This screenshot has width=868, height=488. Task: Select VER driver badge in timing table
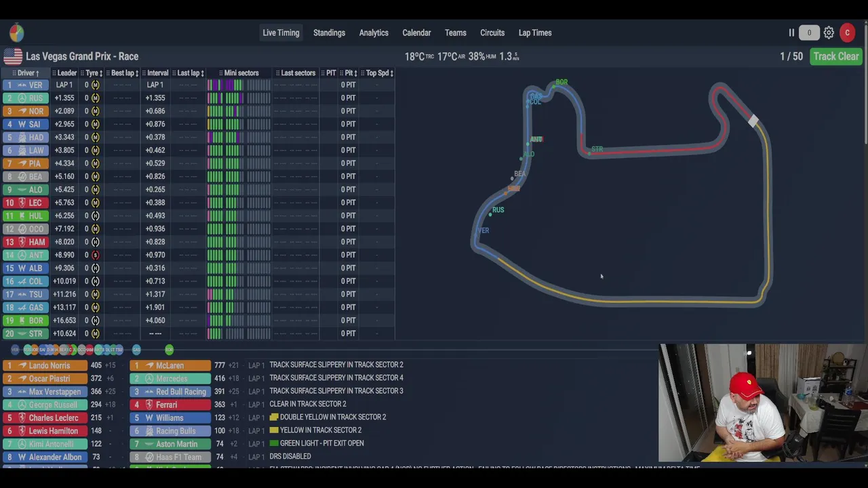point(25,85)
